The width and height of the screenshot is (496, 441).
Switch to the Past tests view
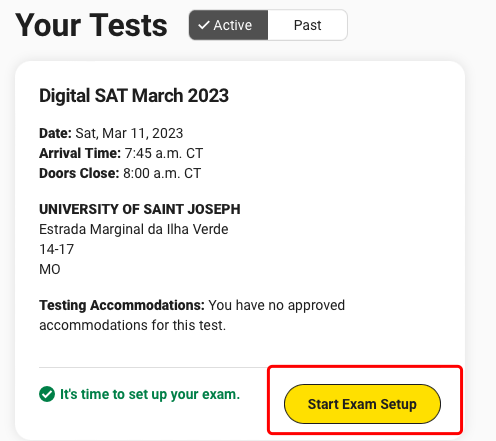(x=307, y=25)
